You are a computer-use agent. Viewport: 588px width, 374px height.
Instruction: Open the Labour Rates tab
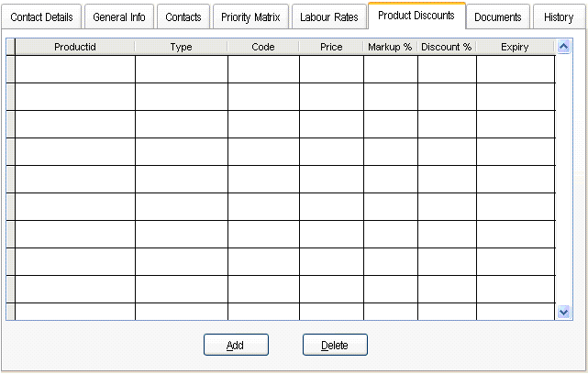click(329, 17)
